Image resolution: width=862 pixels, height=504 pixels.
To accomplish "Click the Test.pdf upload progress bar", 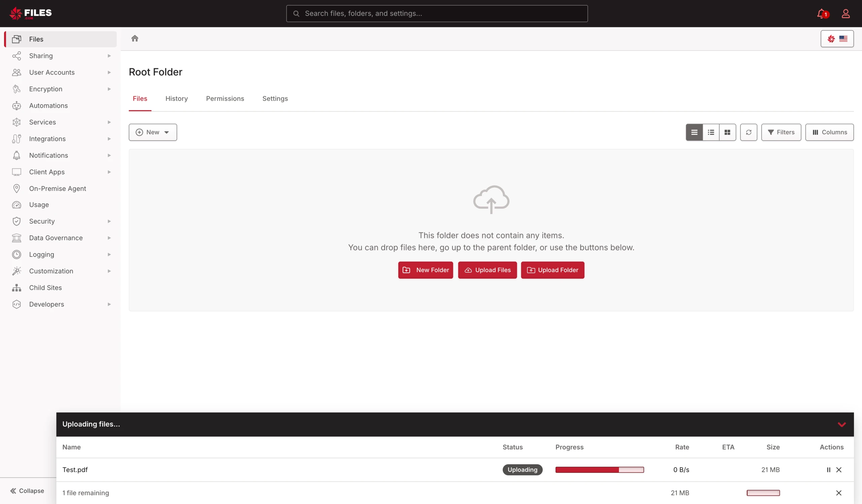I will [599, 470].
